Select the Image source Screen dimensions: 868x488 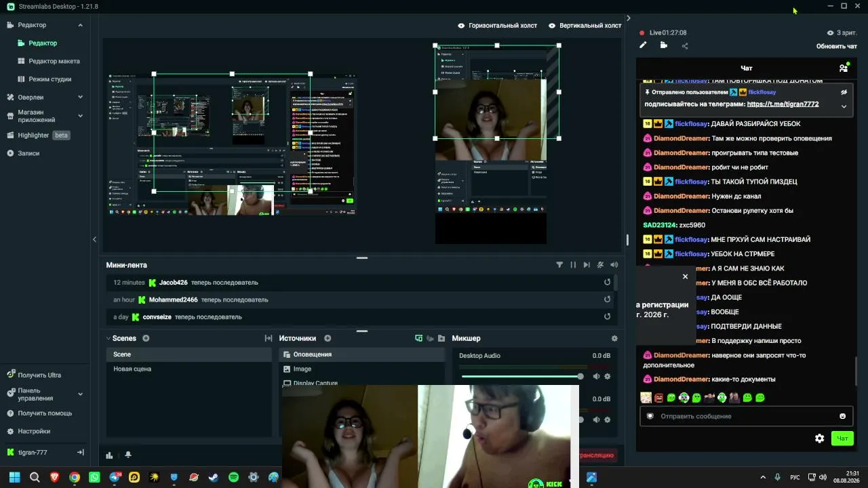361,369
